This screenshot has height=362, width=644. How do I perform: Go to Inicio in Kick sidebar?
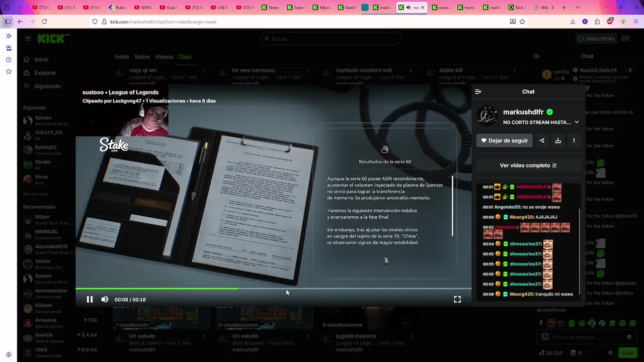[x=41, y=59]
